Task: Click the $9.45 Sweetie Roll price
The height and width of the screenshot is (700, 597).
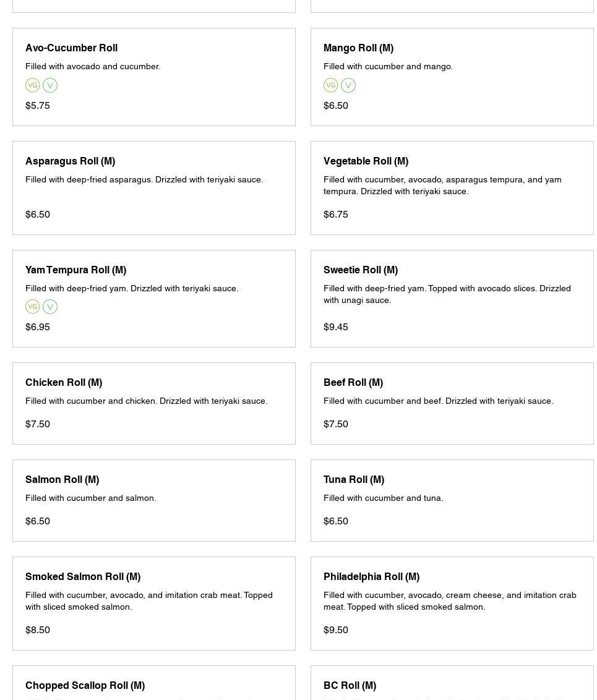Action: click(336, 327)
